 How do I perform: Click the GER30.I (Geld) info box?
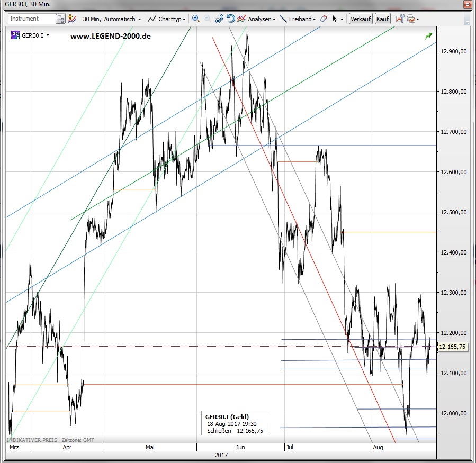235,423
